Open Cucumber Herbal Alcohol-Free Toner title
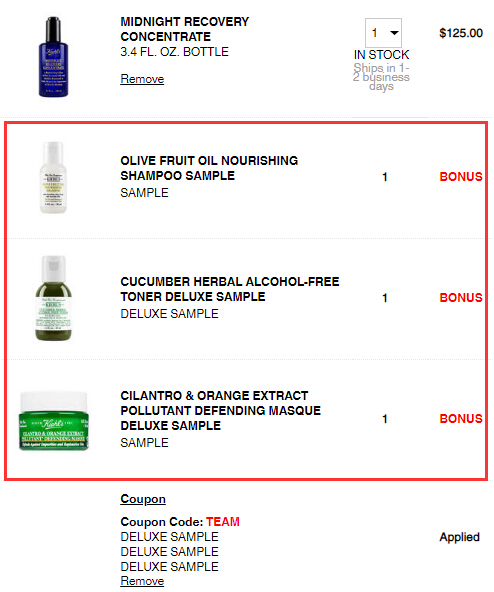The height and width of the screenshot is (592, 494). 230,289
